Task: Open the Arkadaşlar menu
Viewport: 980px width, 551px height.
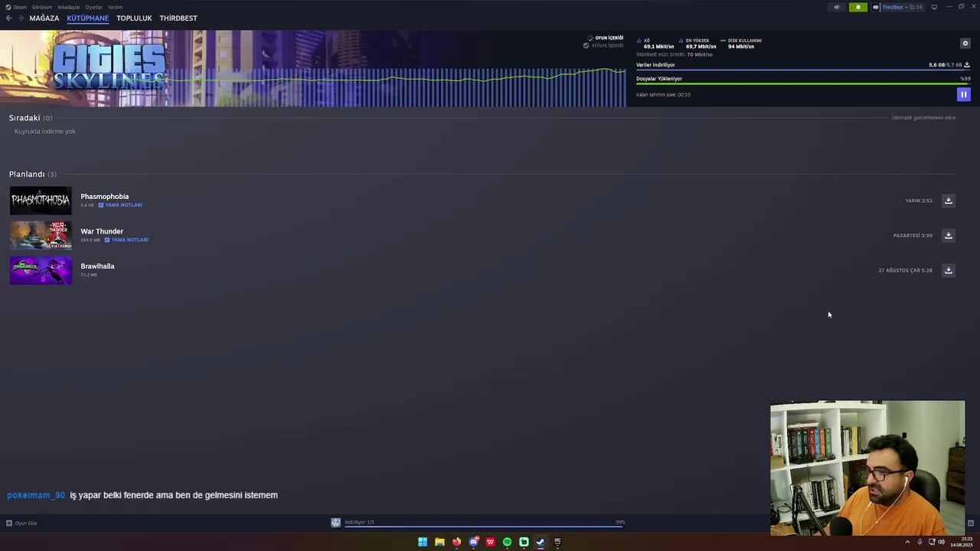Action: pyautogui.click(x=69, y=7)
